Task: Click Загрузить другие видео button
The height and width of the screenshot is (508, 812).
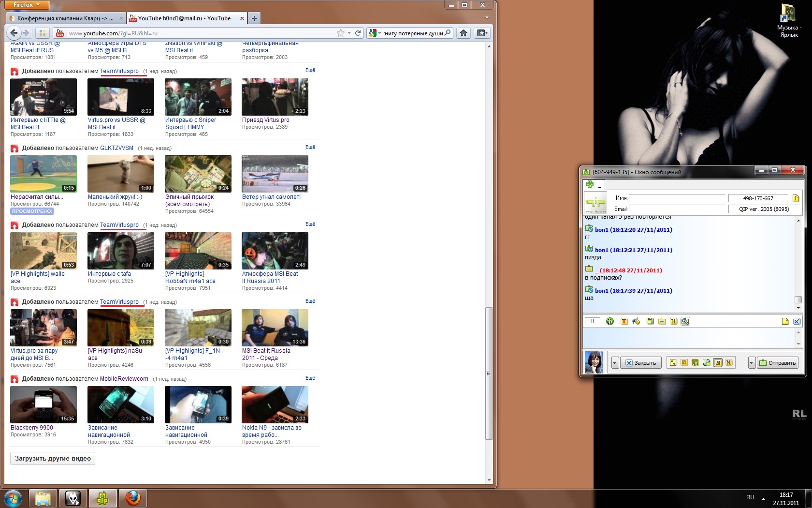Action: click(x=53, y=459)
